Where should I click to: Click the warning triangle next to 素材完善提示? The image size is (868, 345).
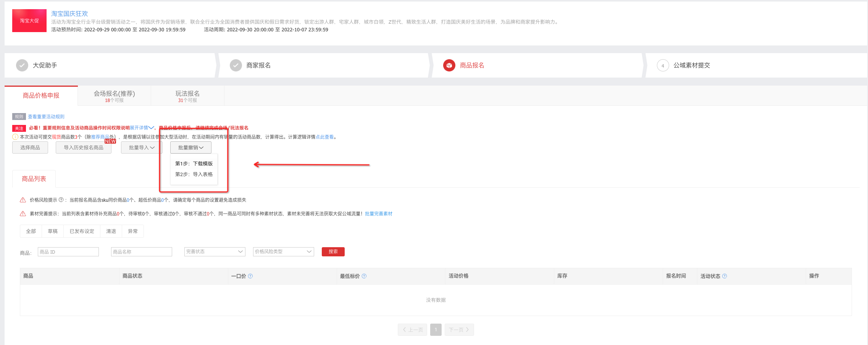tap(23, 214)
